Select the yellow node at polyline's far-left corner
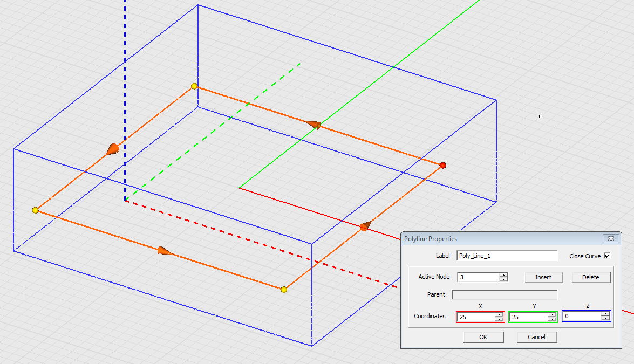 [35, 210]
